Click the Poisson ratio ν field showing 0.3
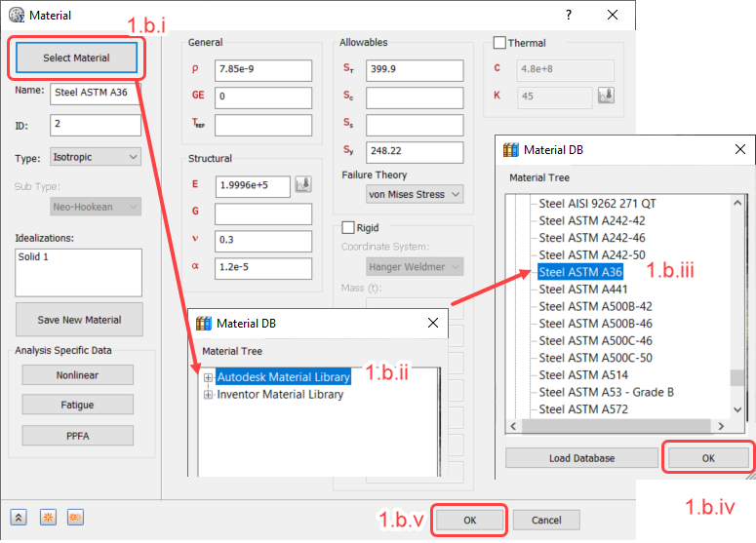This screenshot has height=543, width=756. coord(263,241)
